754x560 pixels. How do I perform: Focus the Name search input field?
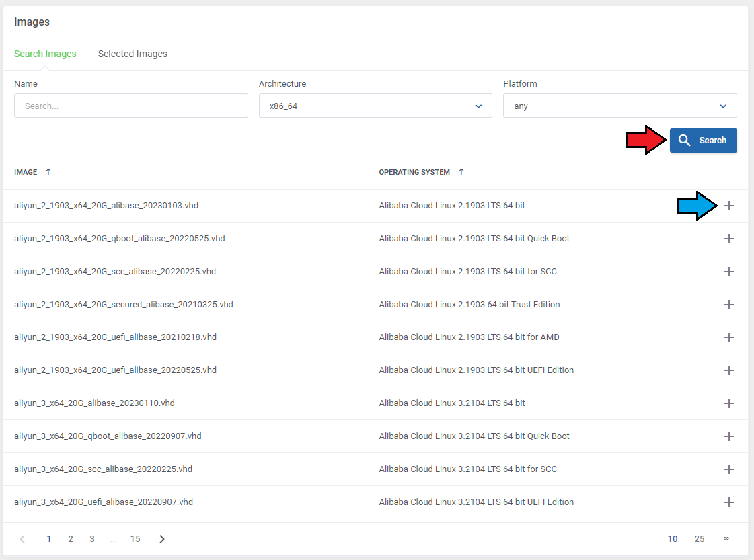(130, 106)
